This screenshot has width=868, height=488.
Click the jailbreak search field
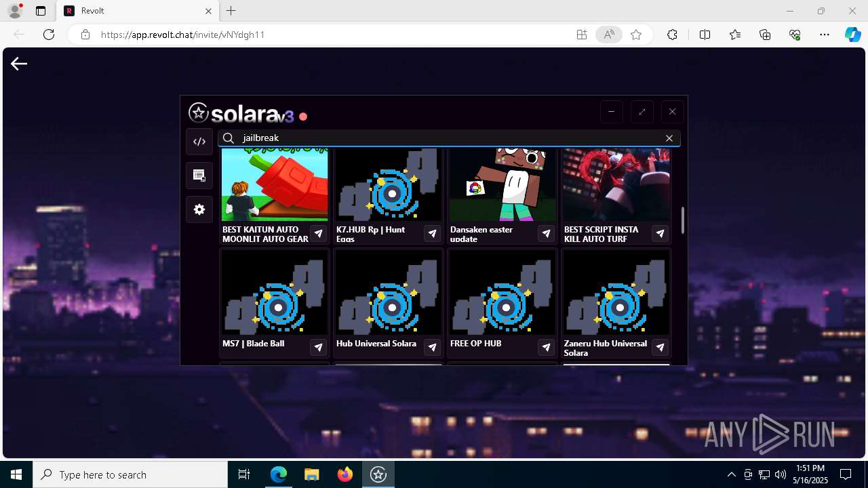click(449, 138)
